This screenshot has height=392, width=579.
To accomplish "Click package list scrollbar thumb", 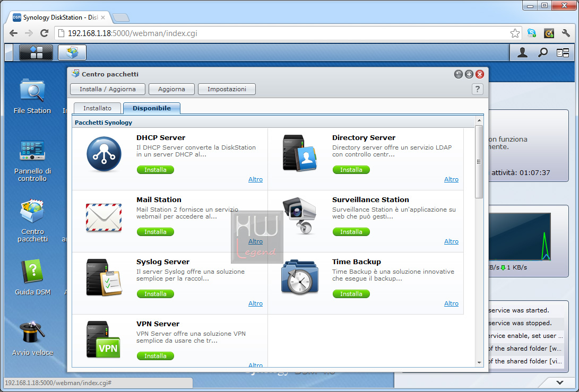I will coord(479,162).
